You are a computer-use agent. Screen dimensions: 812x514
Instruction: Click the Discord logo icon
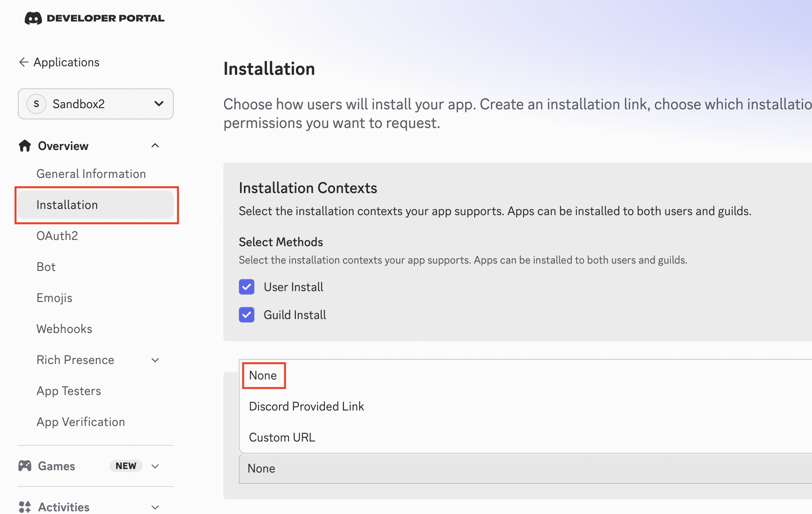[x=33, y=18]
